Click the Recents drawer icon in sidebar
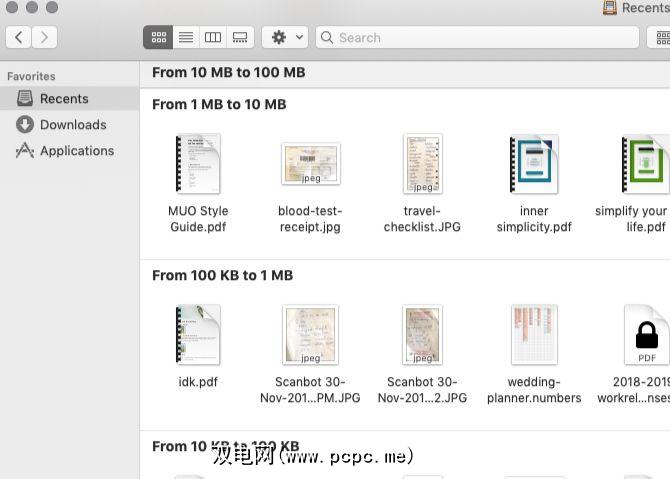670x479 pixels. [x=25, y=98]
